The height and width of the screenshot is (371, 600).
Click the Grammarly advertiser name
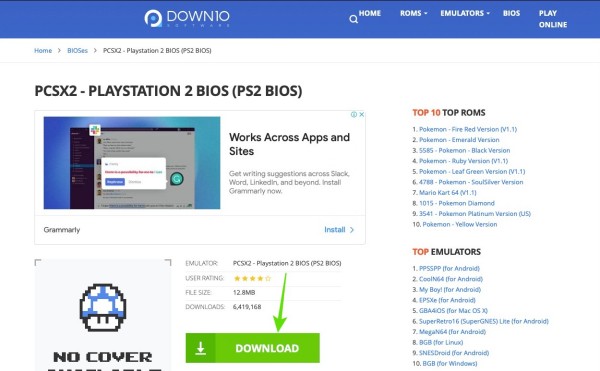pos(62,230)
